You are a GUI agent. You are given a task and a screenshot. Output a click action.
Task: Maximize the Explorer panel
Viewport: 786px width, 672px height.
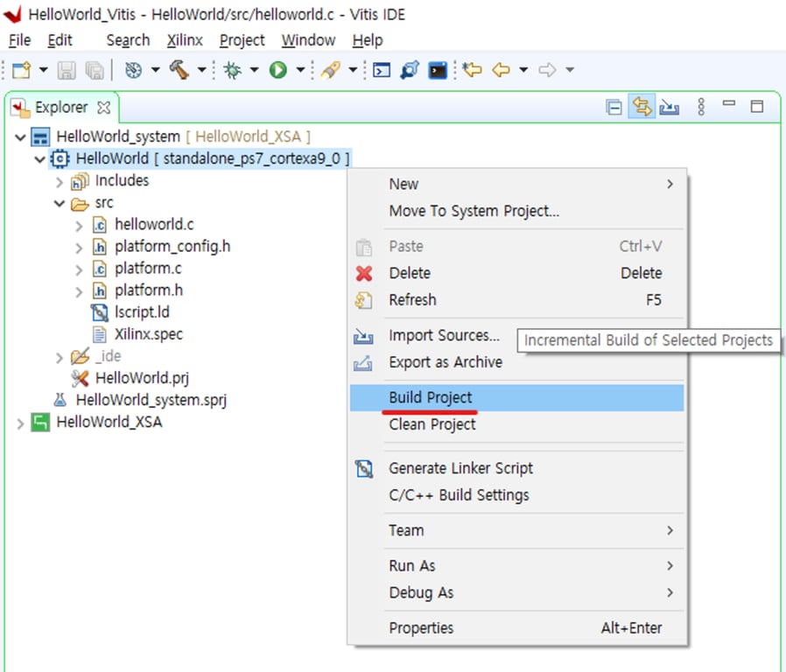tap(757, 106)
